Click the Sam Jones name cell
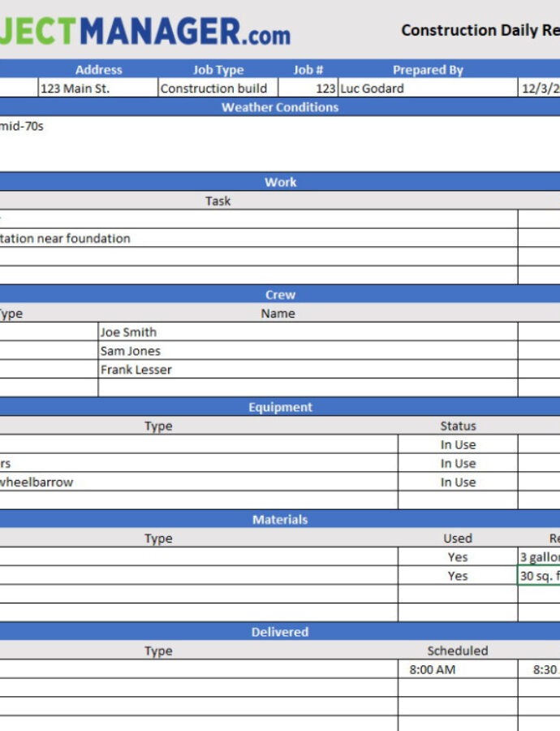Screen dimensions: 560x731 (x=307, y=351)
